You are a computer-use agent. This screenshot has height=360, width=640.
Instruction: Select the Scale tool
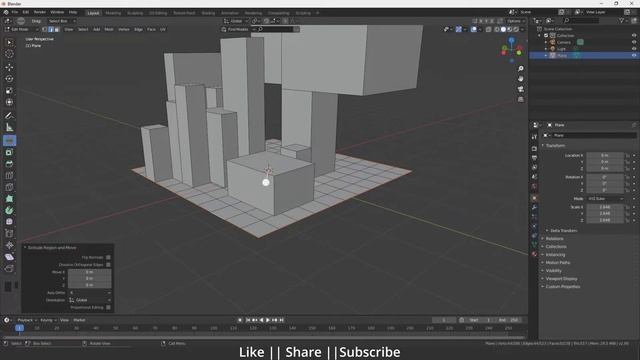(9, 91)
